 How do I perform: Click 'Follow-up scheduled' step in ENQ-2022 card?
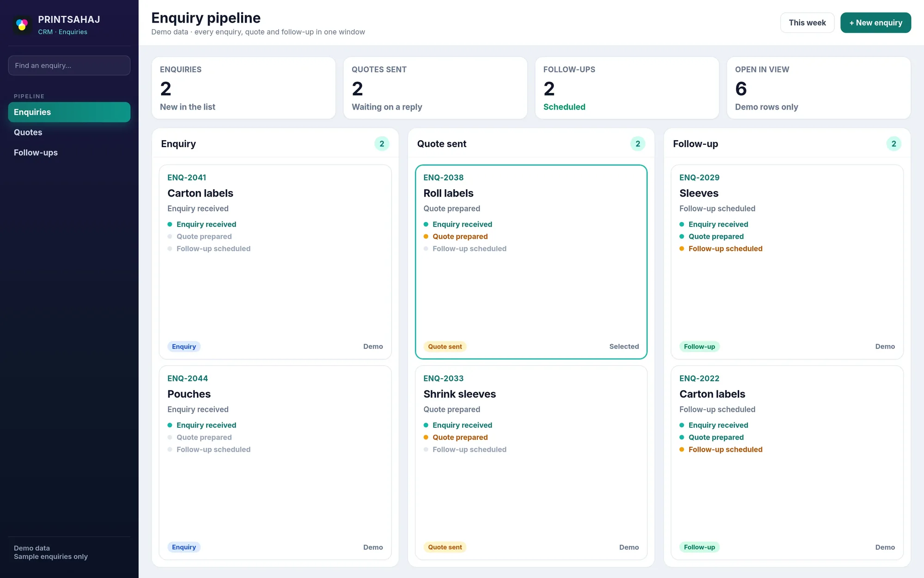click(x=725, y=449)
